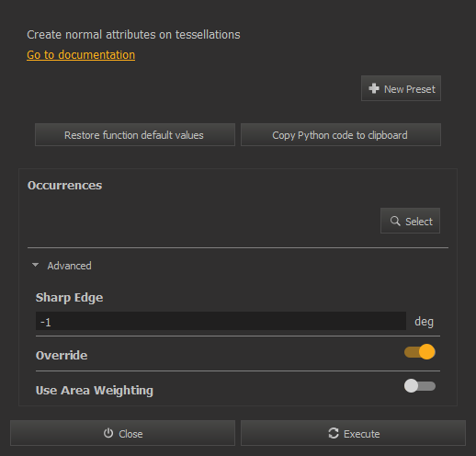The width and height of the screenshot is (476, 456).
Task: Click the plus icon on New Preset
Action: 374,88
